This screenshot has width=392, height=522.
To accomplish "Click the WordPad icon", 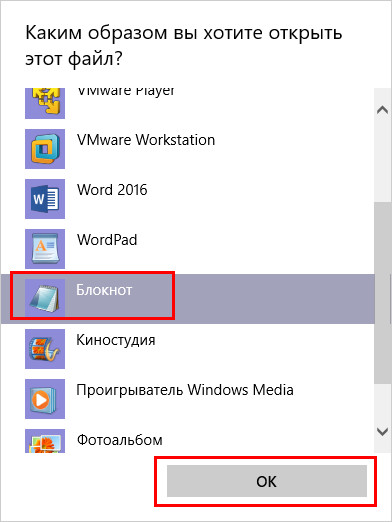I will [x=45, y=249].
